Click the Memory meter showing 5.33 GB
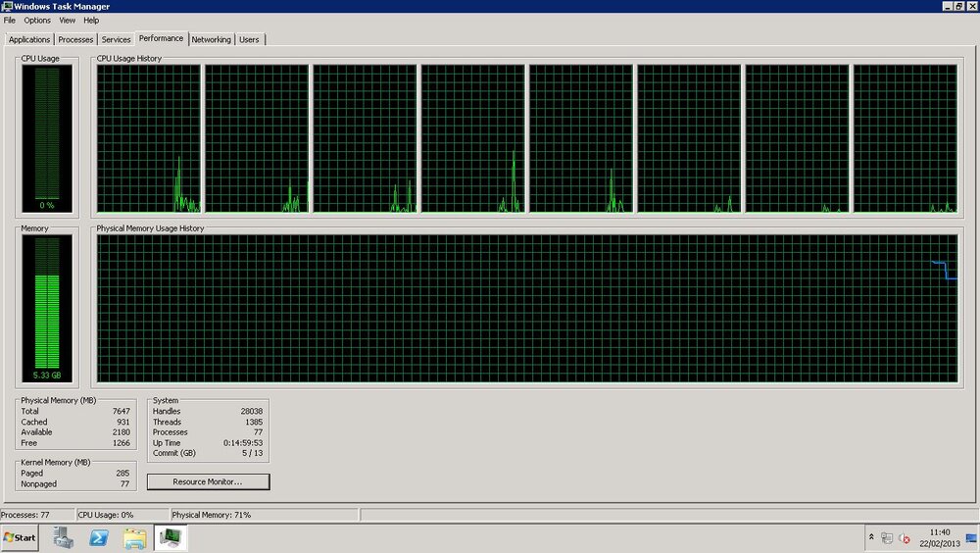The width and height of the screenshot is (980, 553). pyautogui.click(x=47, y=309)
